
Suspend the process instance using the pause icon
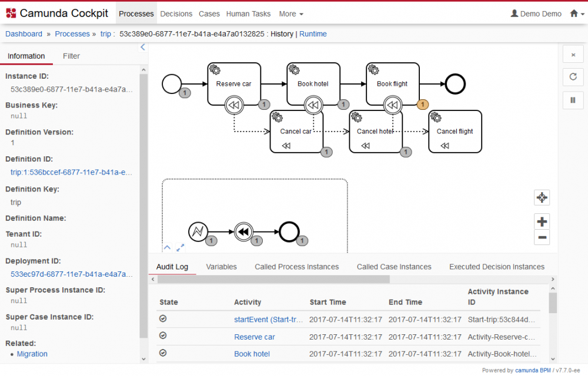point(573,100)
